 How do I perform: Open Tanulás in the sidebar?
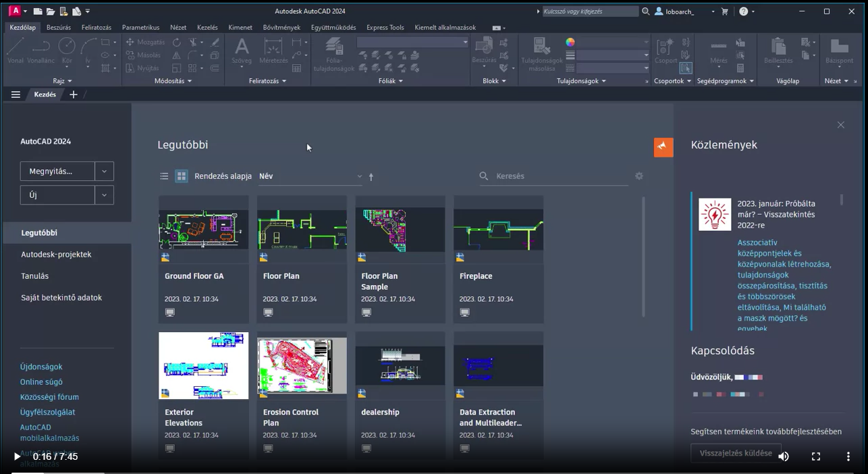35,276
